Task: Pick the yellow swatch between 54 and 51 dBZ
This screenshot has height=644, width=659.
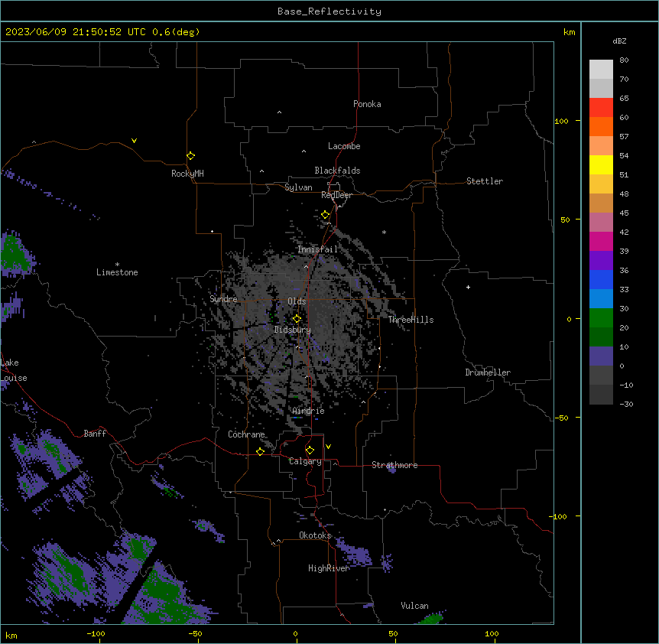Action: point(601,164)
